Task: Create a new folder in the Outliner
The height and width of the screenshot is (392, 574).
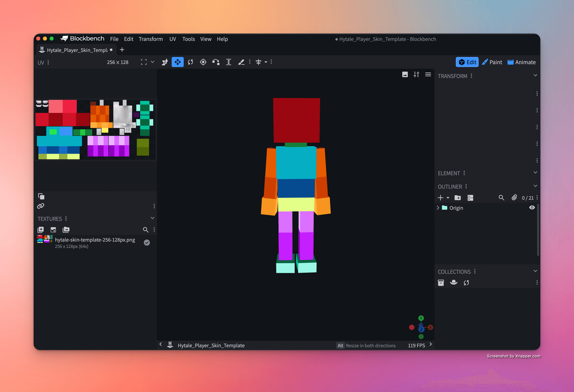Action: [x=458, y=198]
